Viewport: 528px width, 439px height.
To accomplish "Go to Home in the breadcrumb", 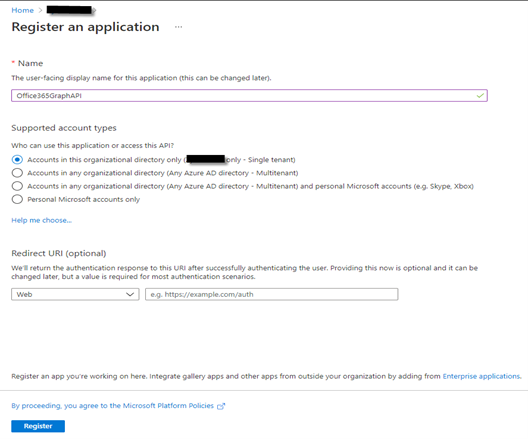I will point(23,10).
